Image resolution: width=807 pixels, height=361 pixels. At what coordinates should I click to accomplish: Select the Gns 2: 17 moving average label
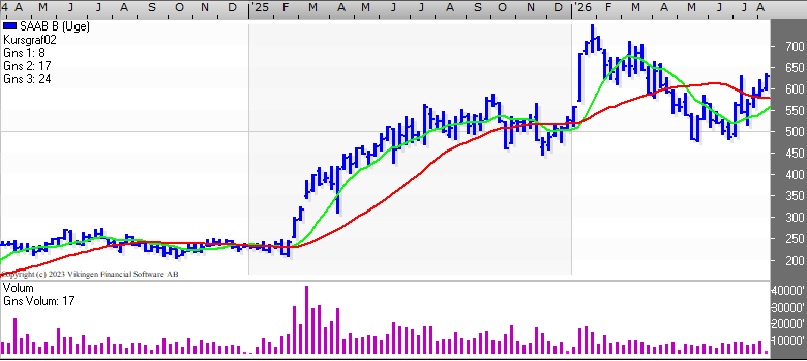click(27, 65)
